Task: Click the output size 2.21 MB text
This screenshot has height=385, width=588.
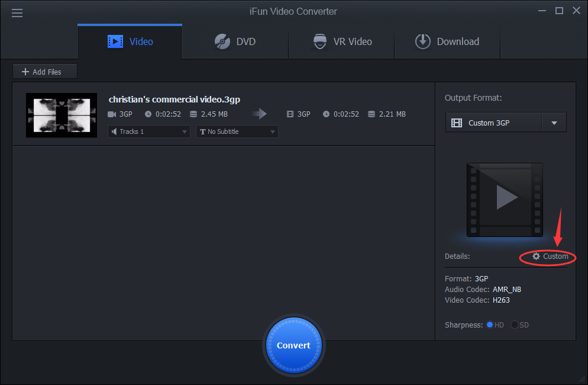Action: pos(392,114)
